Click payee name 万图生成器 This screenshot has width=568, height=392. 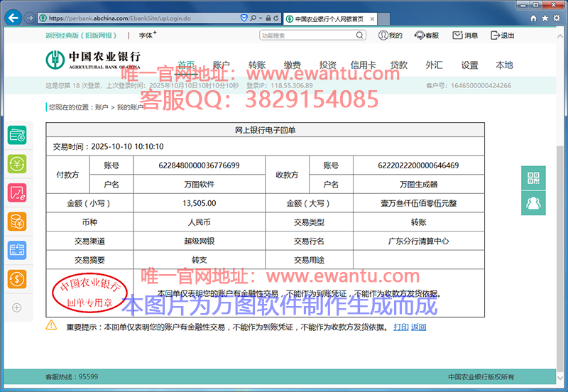(x=418, y=185)
